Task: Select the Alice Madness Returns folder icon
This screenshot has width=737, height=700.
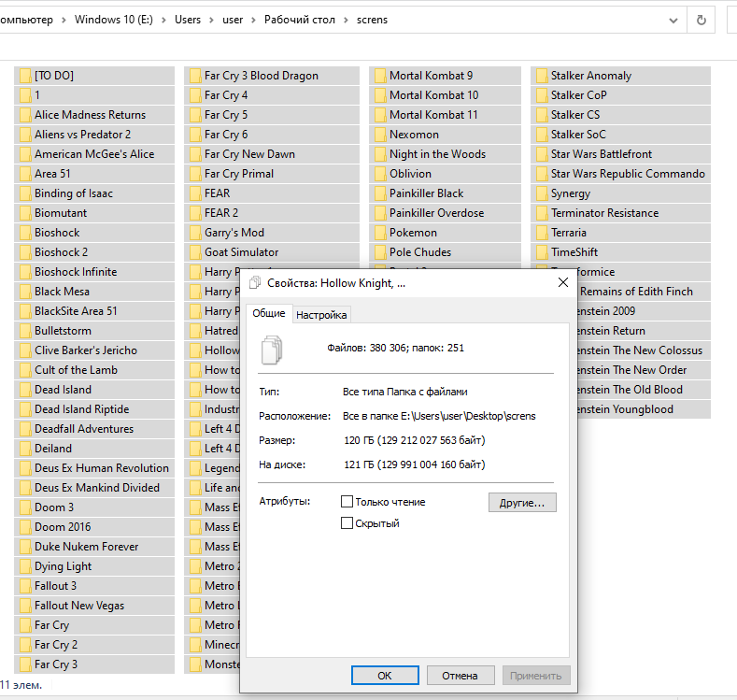Action: [25, 115]
